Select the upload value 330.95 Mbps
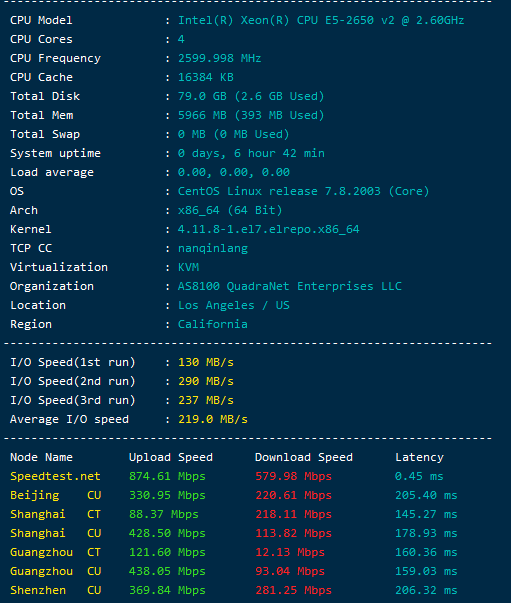Viewport: 511px width, 603px height. [167, 495]
